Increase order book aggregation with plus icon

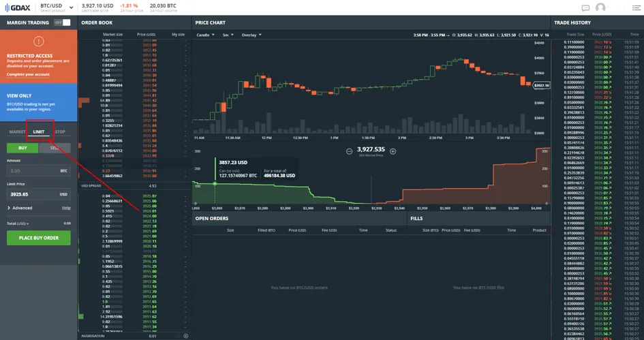pyautogui.click(x=185, y=336)
